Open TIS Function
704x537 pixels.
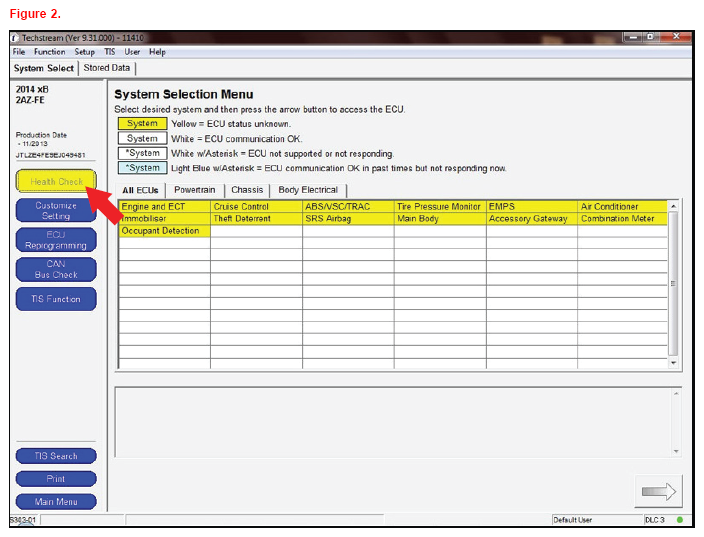coord(56,299)
